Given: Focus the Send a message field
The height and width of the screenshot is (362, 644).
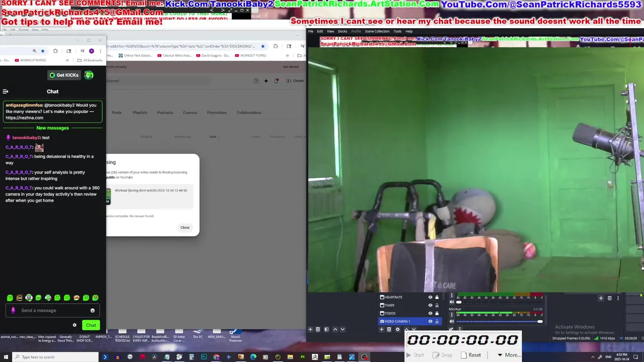Looking at the screenshot, I should (x=53, y=310).
